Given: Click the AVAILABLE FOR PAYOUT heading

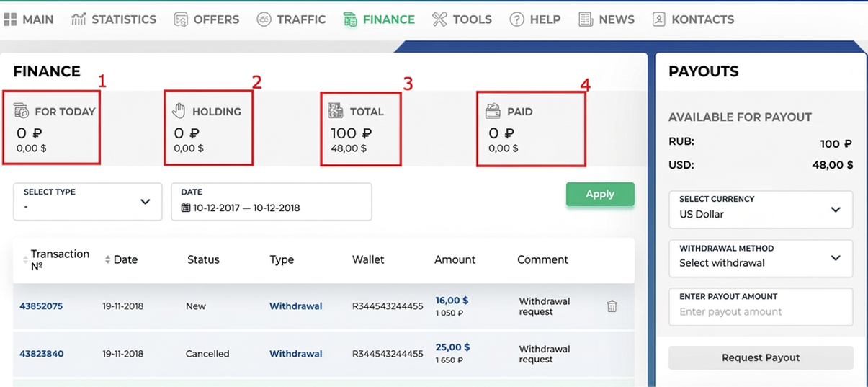Looking at the screenshot, I should [740, 117].
